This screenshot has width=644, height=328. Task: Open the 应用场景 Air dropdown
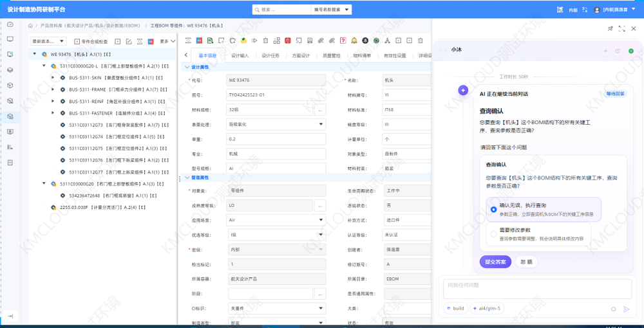click(276, 220)
